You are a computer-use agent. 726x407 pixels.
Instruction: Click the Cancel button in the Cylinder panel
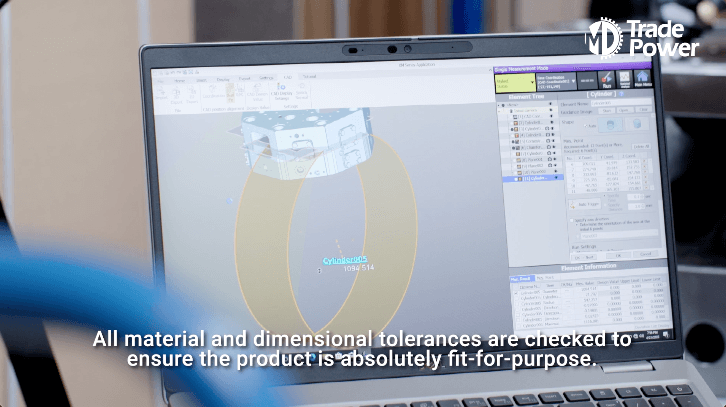click(x=644, y=253)
